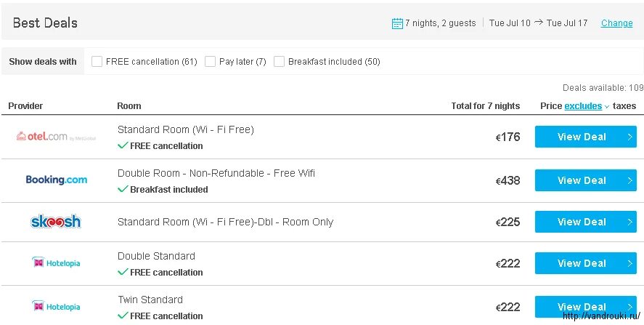This screenshot has height=325, width=644.
Task: View the Hotelopia Double Standard deal
Action: coord(581,263)
